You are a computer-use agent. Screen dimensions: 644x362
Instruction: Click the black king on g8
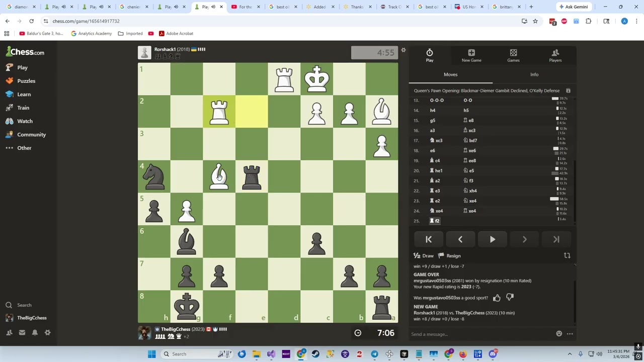click(187, 306)
